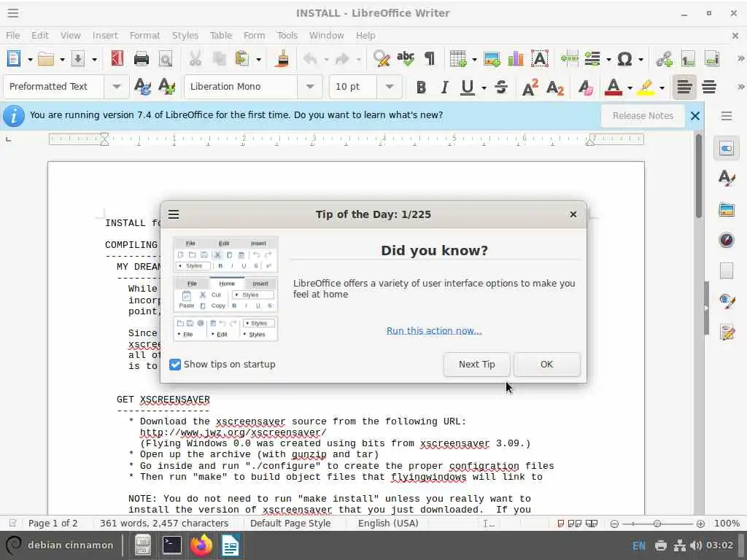Toggle Italic formatting
Screen dimensions: 747x560
(444, 87)
